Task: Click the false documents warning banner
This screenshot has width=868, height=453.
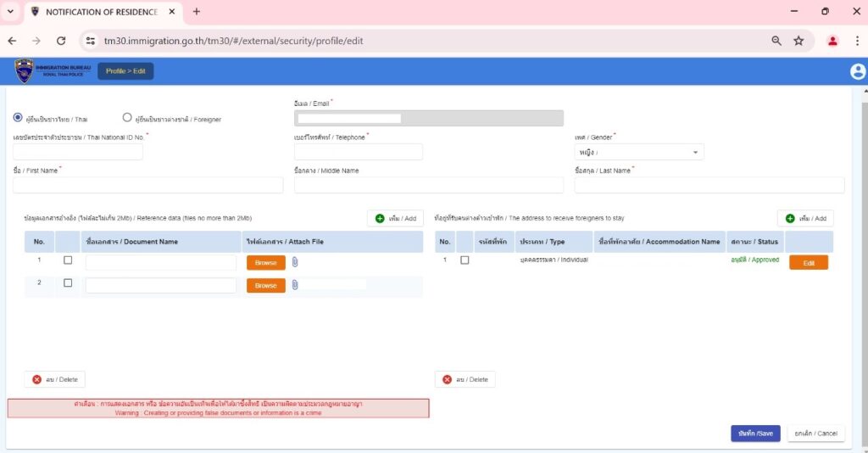Action: (x=218, y=408)
